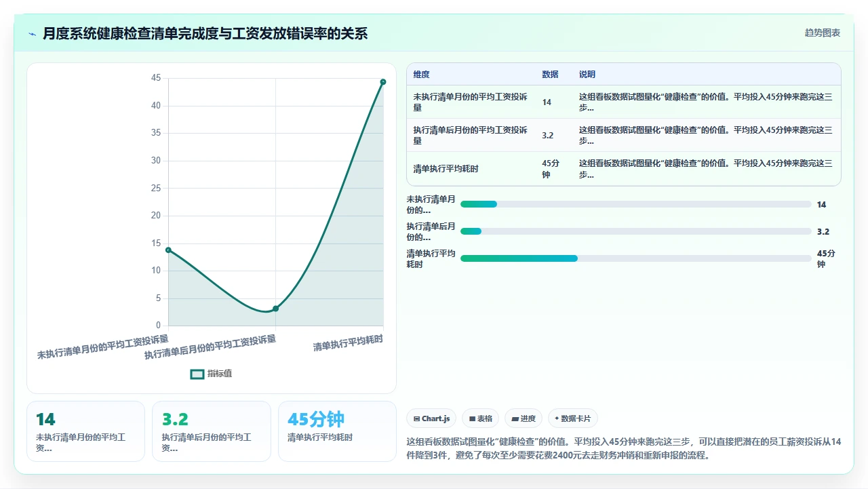The width and height of the screenshot is (868, 489).
Task: Click the description in the 14 table row
Action: (706, 102)
